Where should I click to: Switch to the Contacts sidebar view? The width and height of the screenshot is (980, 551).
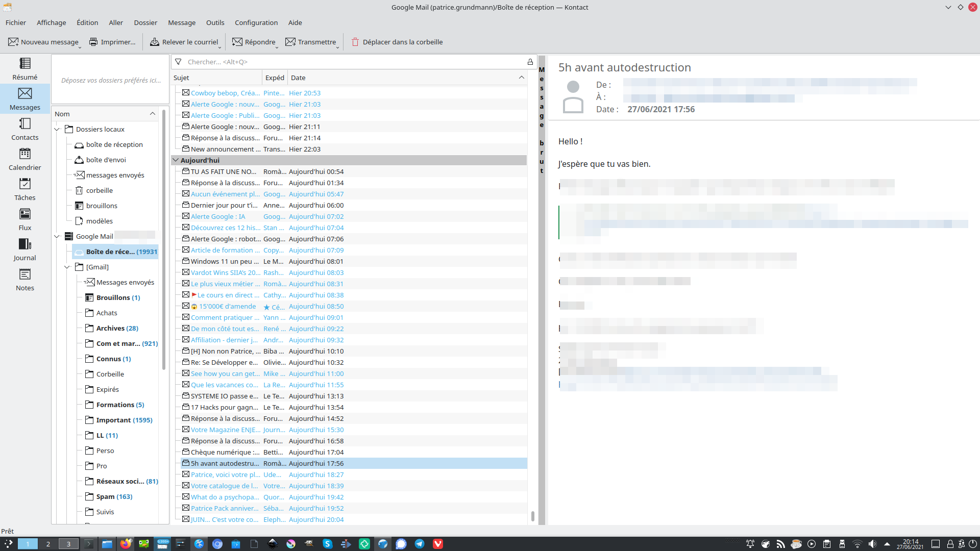tap(24, 129)
